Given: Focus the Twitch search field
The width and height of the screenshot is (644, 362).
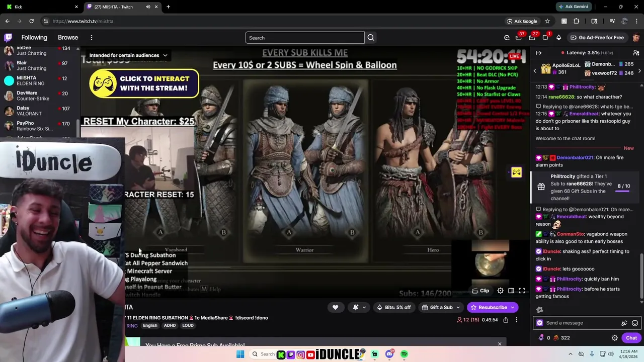Looking at the screenshot, I should [304, 38].
